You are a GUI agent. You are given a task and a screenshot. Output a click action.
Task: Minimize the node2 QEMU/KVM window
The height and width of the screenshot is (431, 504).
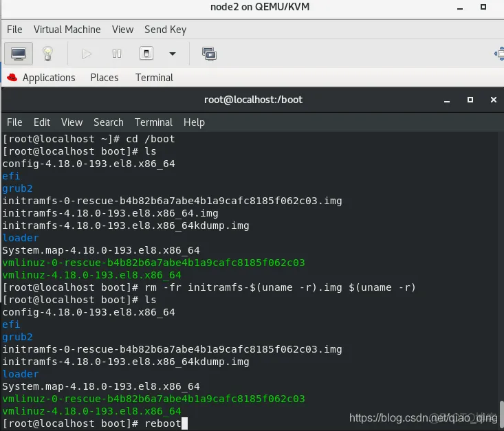pyautogui.click(x=460, y=8)
